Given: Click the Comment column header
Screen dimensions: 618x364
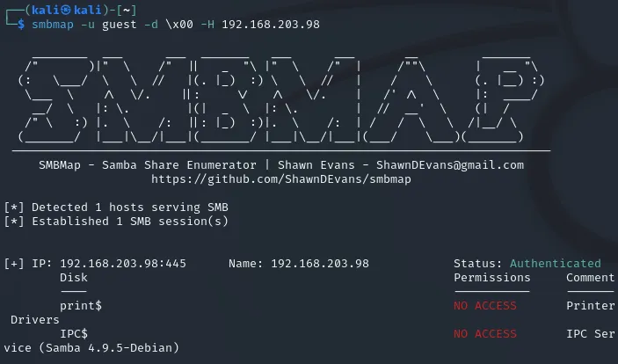Looking at the screenshot, I should click(590, 278).
